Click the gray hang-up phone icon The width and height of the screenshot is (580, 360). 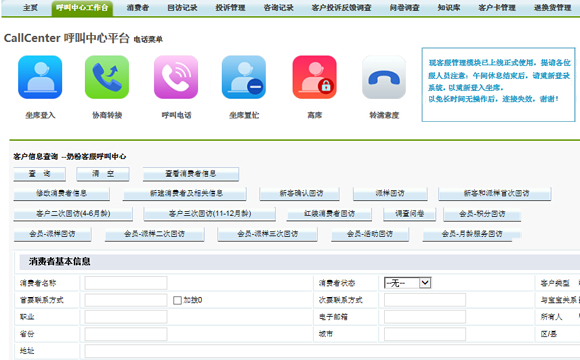[x=384, y=77]
